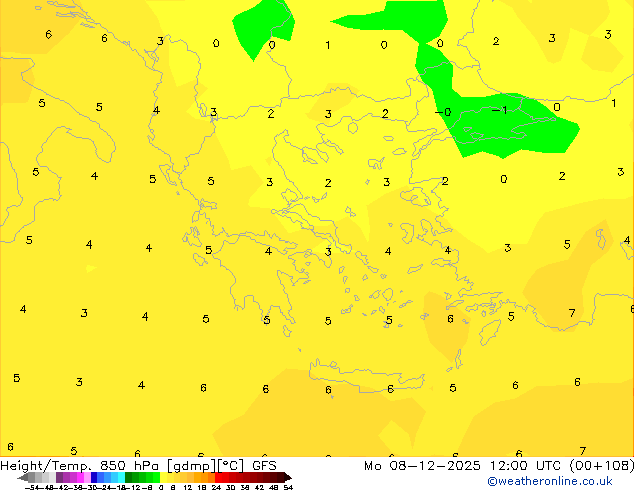Screen dimensions: 634x490
Task: Pick the dark purple legend swatch above -42
Action: (x=59, y=477)
